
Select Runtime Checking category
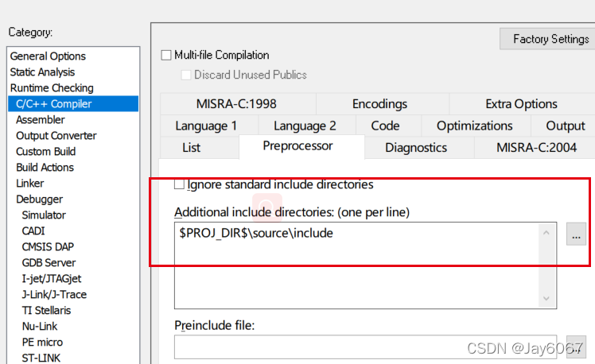[x=52, y=88]
